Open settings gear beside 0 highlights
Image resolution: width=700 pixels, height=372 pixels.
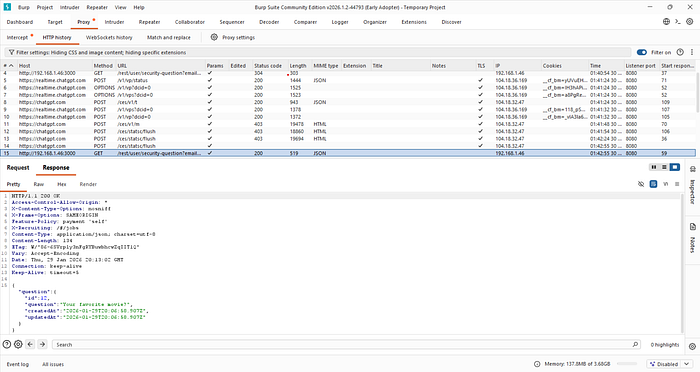pos(692,346)
